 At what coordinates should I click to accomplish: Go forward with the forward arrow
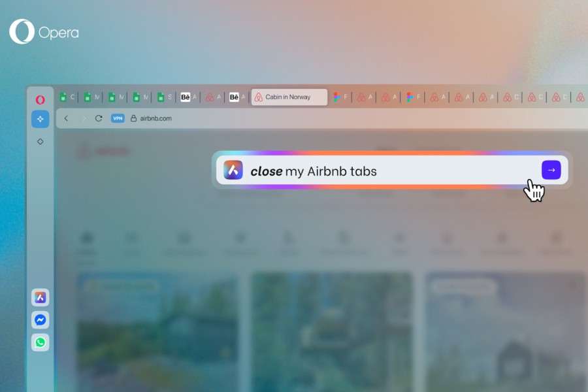click(83, 118)
